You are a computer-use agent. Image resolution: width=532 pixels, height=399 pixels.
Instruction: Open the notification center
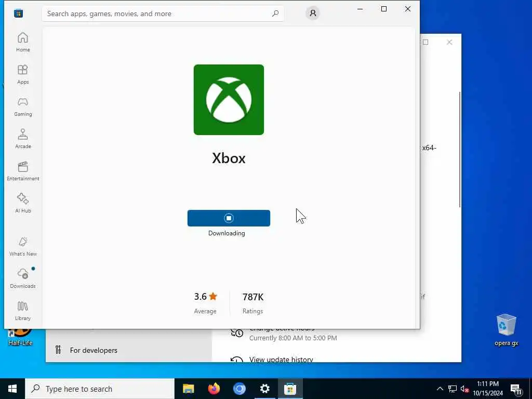point(516,389)
